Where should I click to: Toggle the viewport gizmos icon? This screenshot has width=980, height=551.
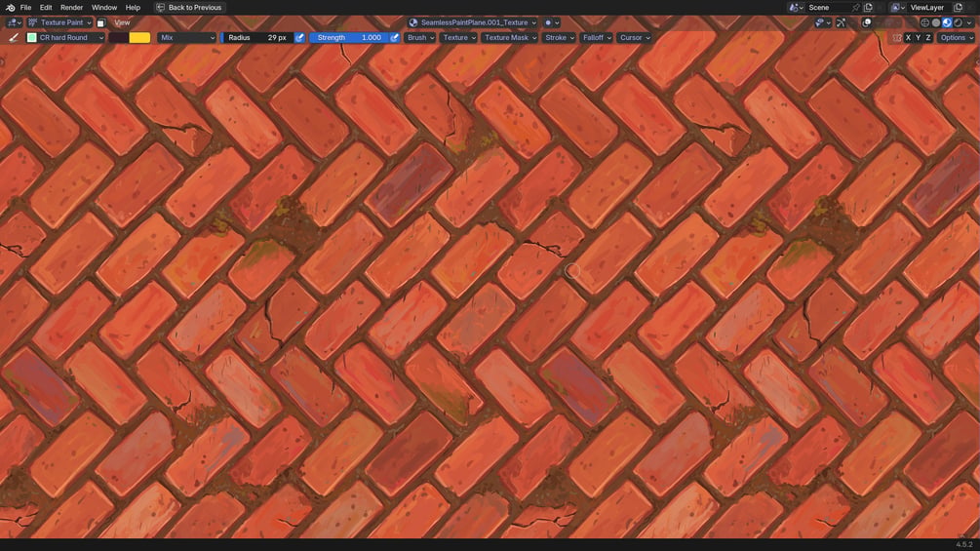842,22
